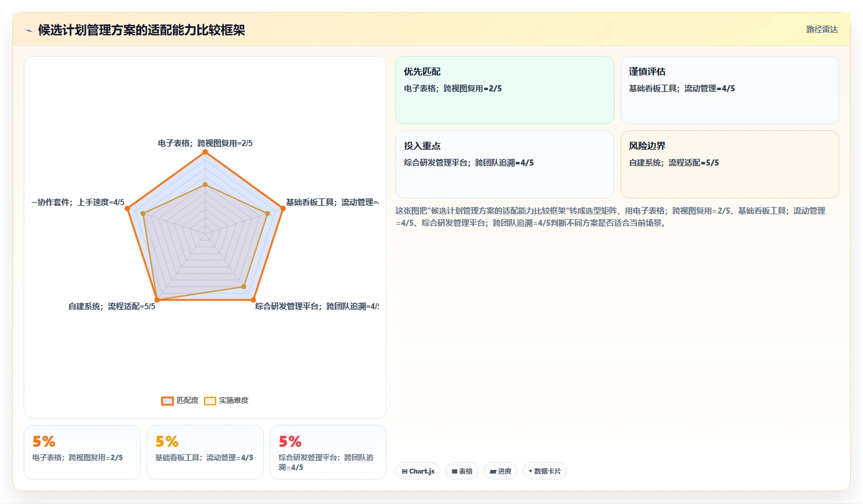863x504 pixels.
Task: Click the outer orange point on the 协作套件 axis
Action: (x=127, y=209)
